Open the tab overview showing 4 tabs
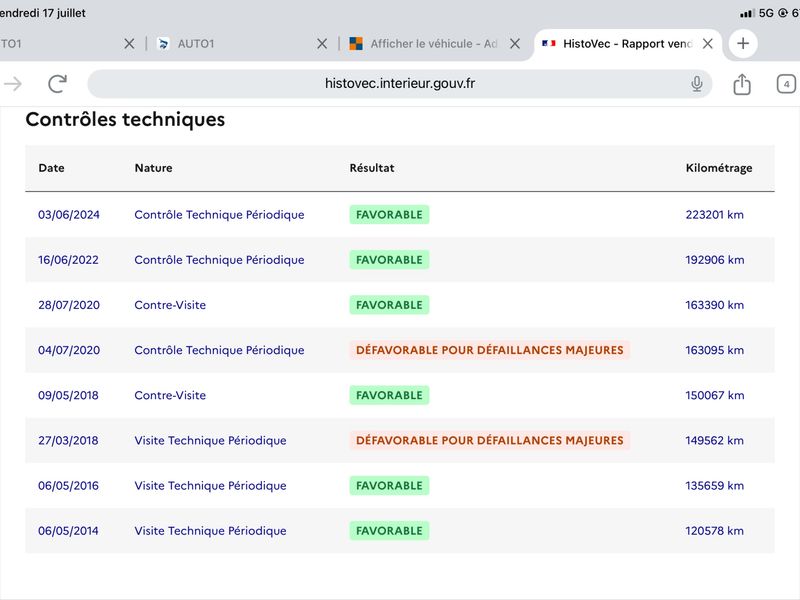 [786, 84]
